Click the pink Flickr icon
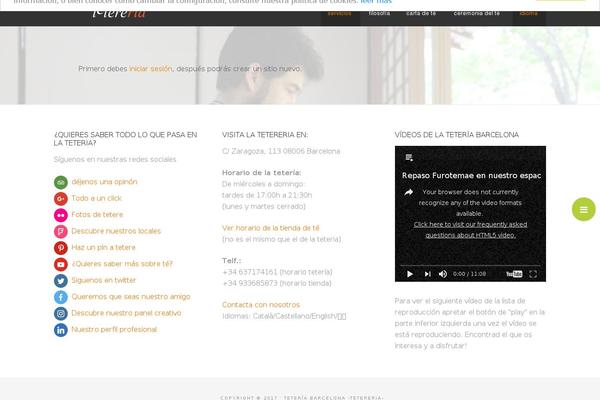Image resolution: width=600 pixels, height=400 pixels. 60,215
